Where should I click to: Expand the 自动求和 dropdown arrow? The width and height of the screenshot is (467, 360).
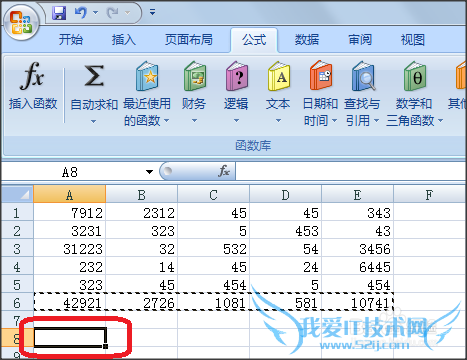[93, 121]
